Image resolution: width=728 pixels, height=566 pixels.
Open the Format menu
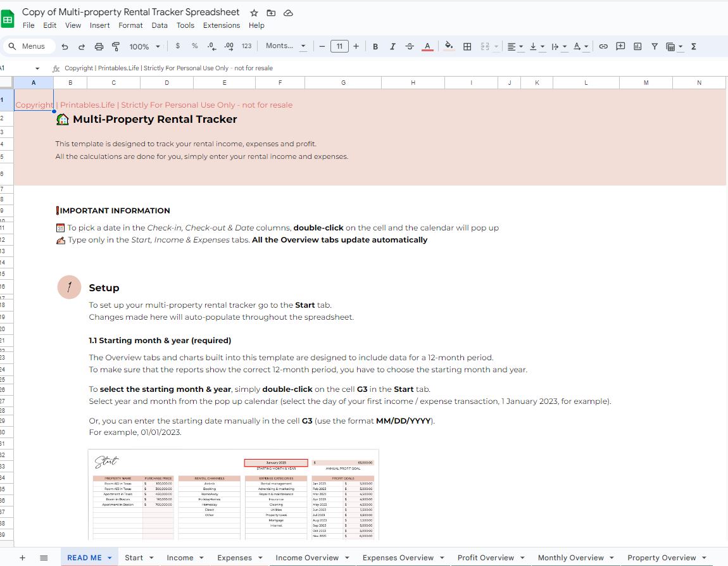pyautogui.click(x=130, y=25)
